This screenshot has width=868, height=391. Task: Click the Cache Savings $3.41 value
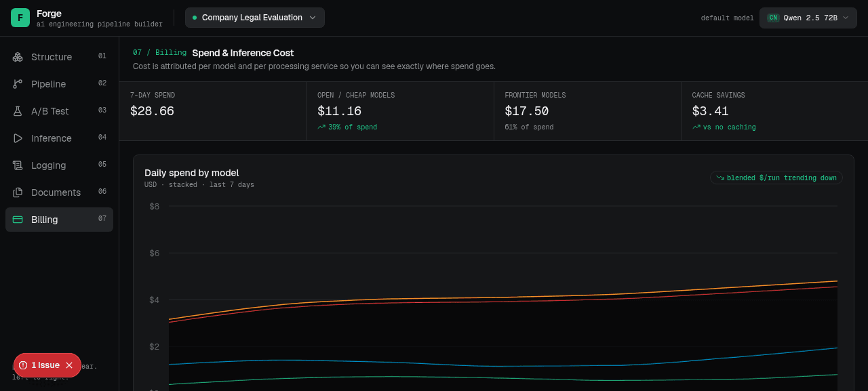(x=711, y=111)
